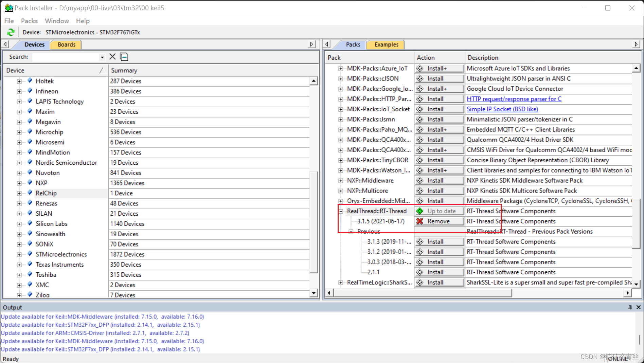Click install icon for MDK-Packs::cJSON
This screenshot has width=644, height=363.
[x=420, y=78]
